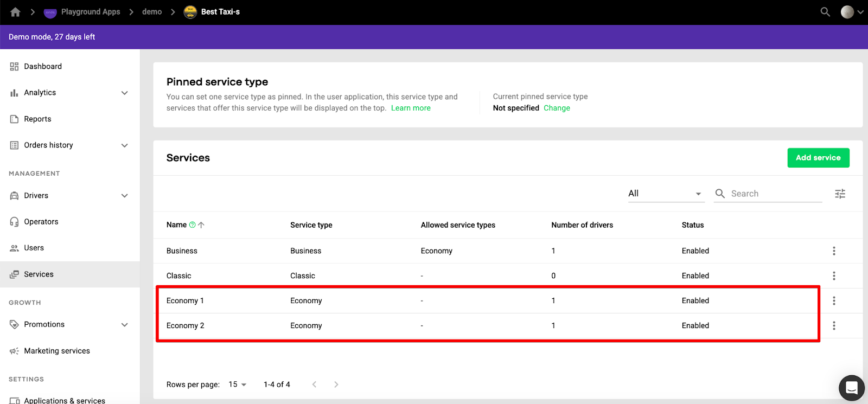Open Reports page from sidebar

(x=37, y=119)
